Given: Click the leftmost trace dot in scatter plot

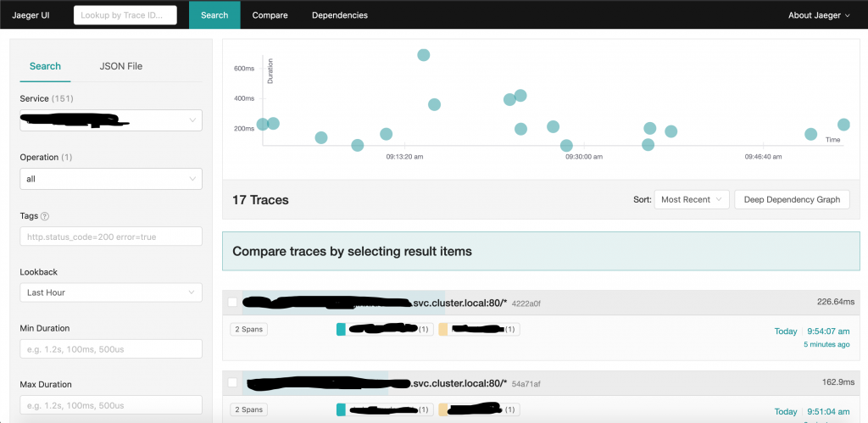Looking at the screenshot, I should (263, 124).
